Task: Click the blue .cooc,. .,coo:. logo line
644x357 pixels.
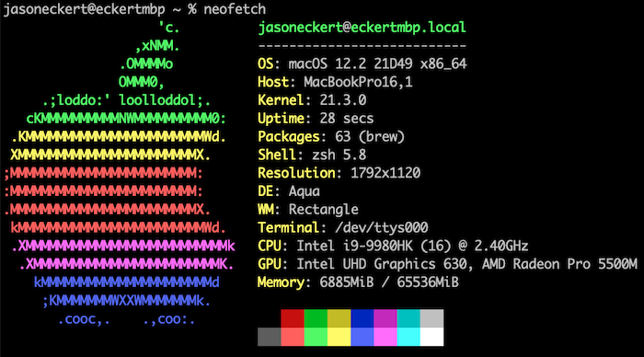Action: (x=127, y=319)
